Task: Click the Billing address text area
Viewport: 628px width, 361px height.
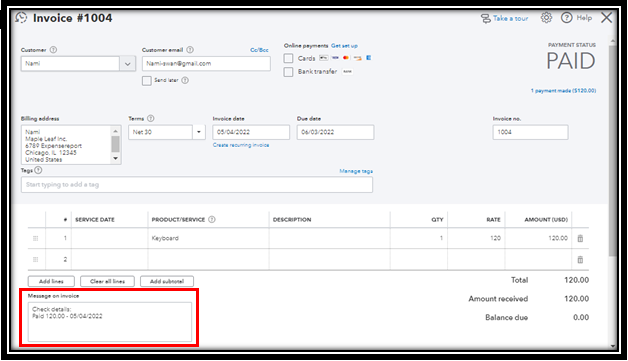Action: click(x=66, y=145)
